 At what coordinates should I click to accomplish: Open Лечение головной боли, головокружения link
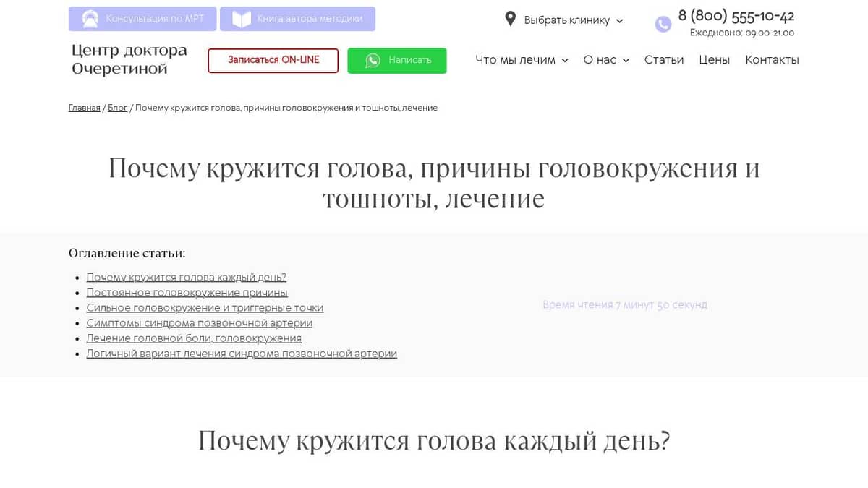[x=194, y=338]
